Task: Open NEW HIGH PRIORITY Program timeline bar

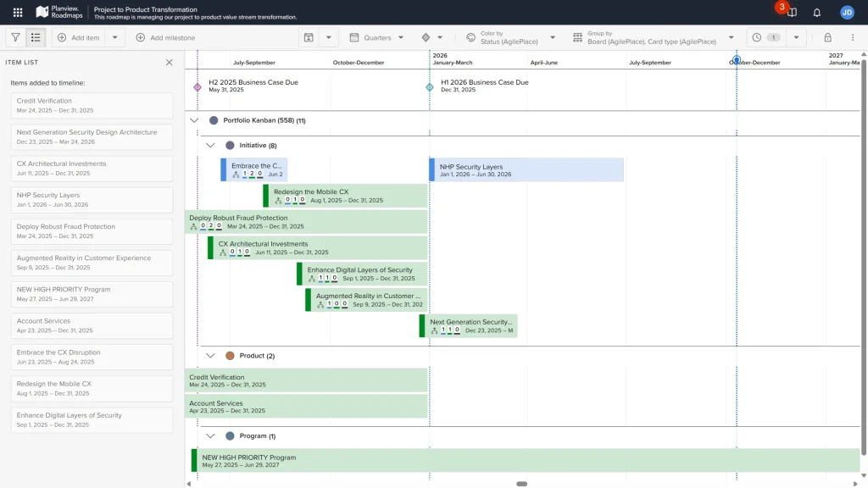Action: pos(526,461)
